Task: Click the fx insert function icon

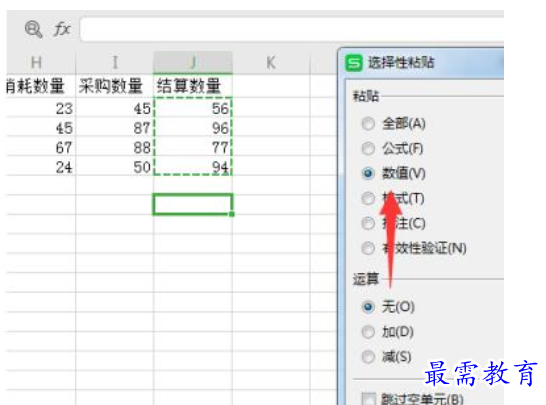Action: coord(62,29)
